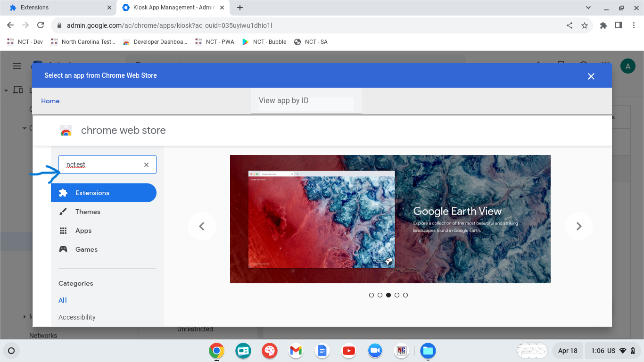Viewport: 644px width, 362px height.
Task: Click the View app by ID field
Action: point(306,101)
